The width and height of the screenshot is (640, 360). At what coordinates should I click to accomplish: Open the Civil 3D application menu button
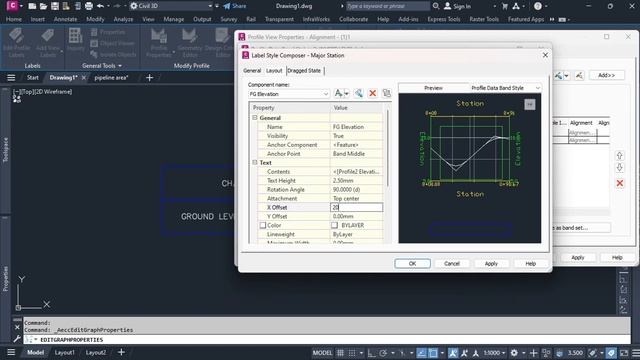13,6
